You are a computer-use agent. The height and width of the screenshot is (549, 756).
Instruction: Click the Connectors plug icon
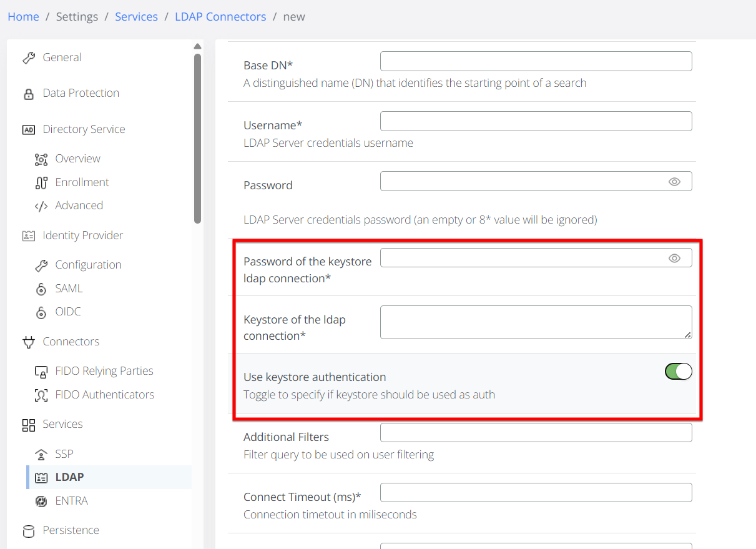point(29,342)
